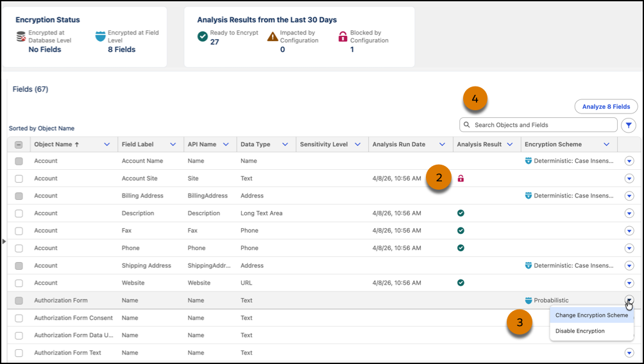Open the Encryption Scheme column menu
Viewport: 644px width, 364px height.
point(606,144)
